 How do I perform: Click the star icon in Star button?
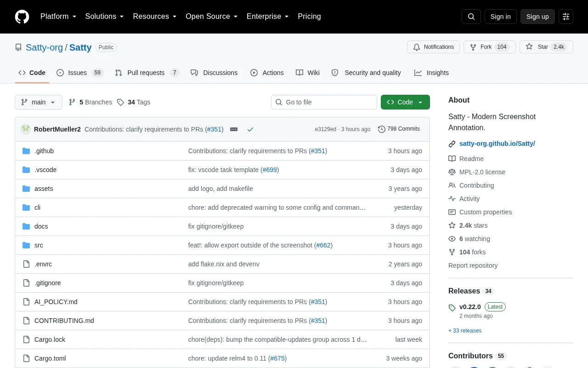click(x=529, y=47)
